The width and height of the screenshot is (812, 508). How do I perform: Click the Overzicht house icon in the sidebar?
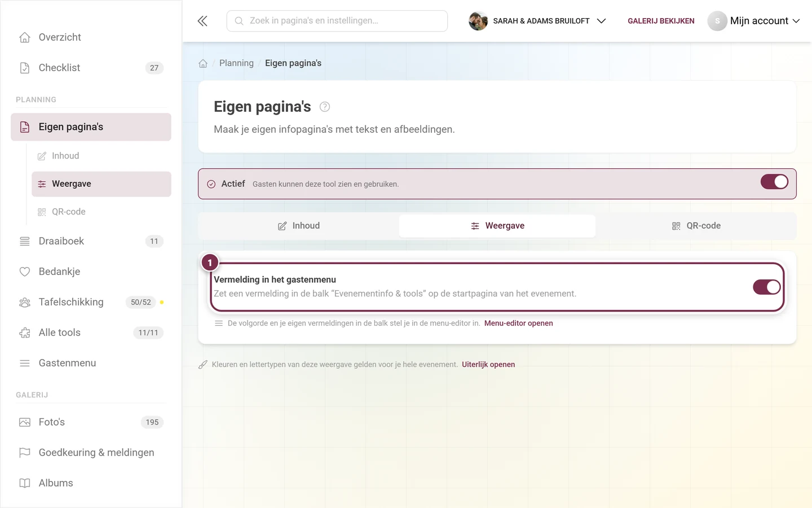coord(25,37)
